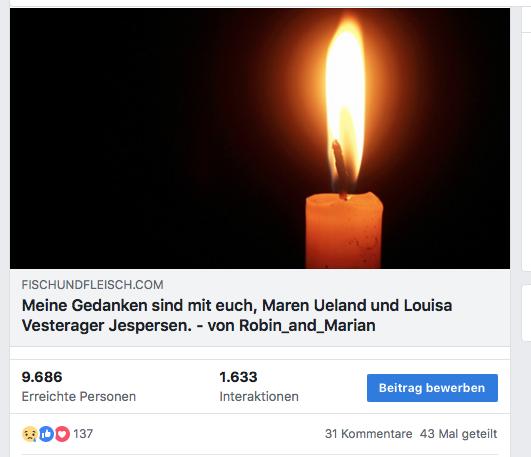Click the Interaktionen label
The height and width of the screenshot is (457, 531).
(x=259, y=396)
